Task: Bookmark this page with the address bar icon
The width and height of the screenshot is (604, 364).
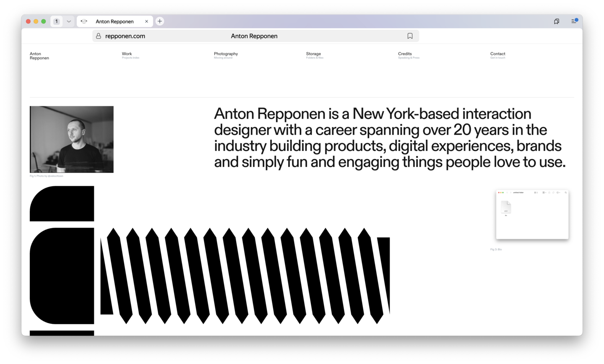Action: [x=410, y=36]
